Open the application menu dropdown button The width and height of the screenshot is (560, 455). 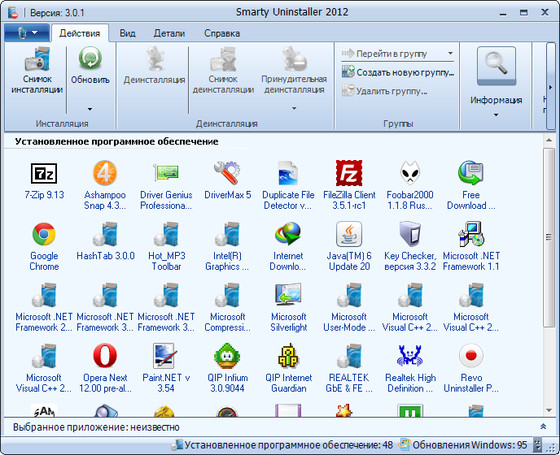pos(27,33)
